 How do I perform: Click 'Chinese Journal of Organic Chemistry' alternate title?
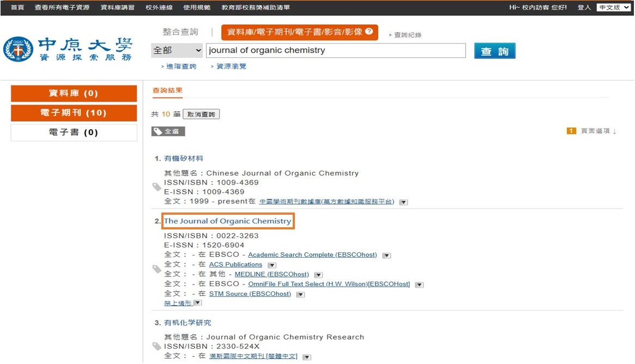[282, 173]
